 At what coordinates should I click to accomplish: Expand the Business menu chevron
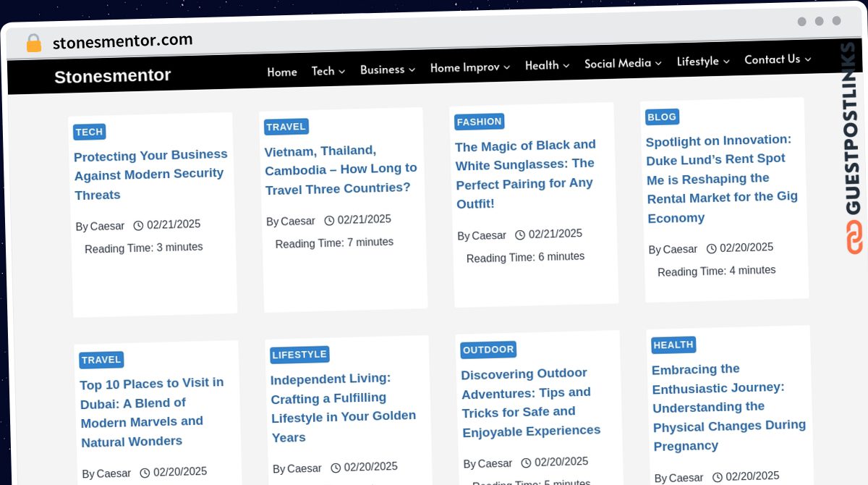[412, 69]
